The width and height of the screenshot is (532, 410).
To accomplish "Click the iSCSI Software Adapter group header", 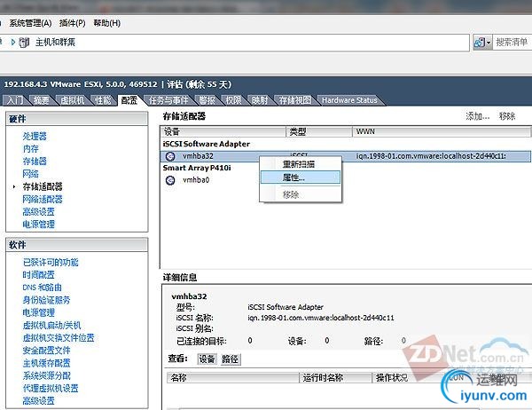I will (x=207, y=144).
